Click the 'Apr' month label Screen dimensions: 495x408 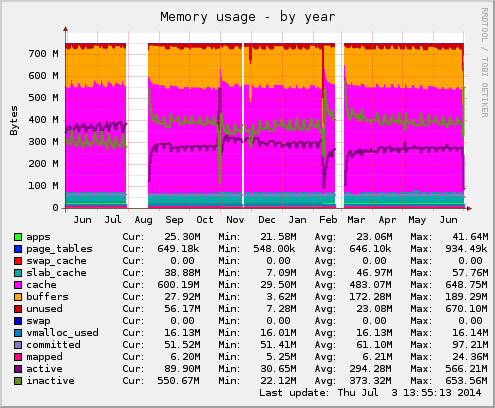click(387, 220)
